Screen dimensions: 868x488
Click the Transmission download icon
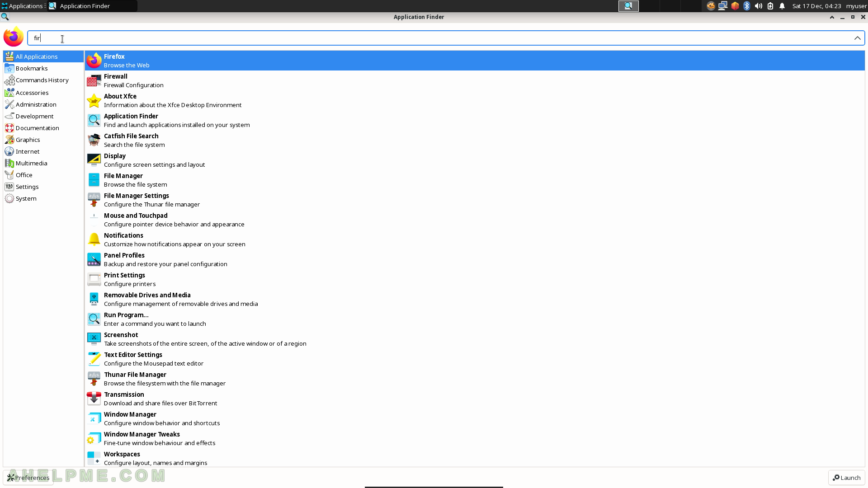[x=94, y=399]
